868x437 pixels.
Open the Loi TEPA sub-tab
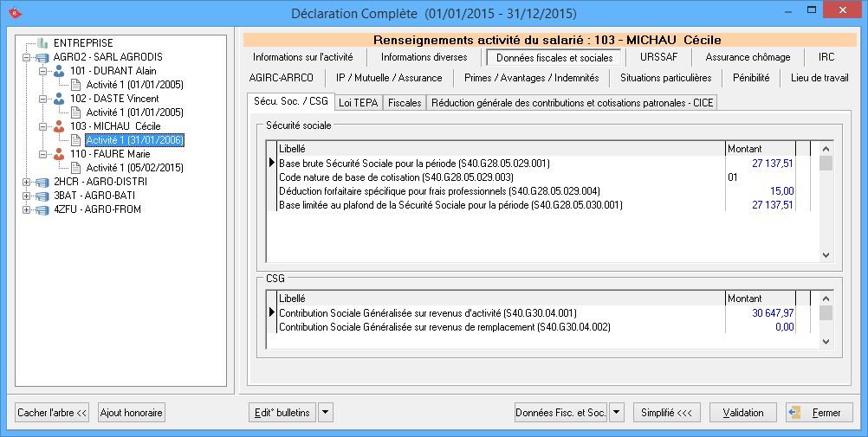[359, 102]
